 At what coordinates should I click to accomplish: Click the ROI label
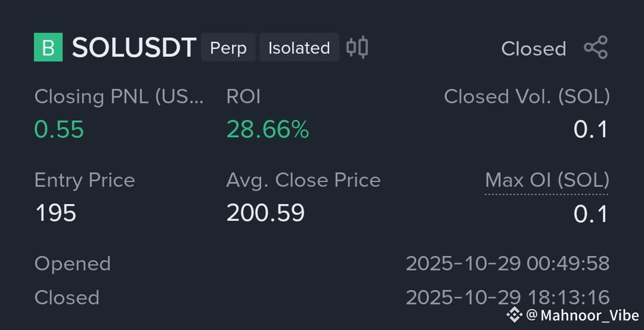pyautogui.click(x=243, y=97)
